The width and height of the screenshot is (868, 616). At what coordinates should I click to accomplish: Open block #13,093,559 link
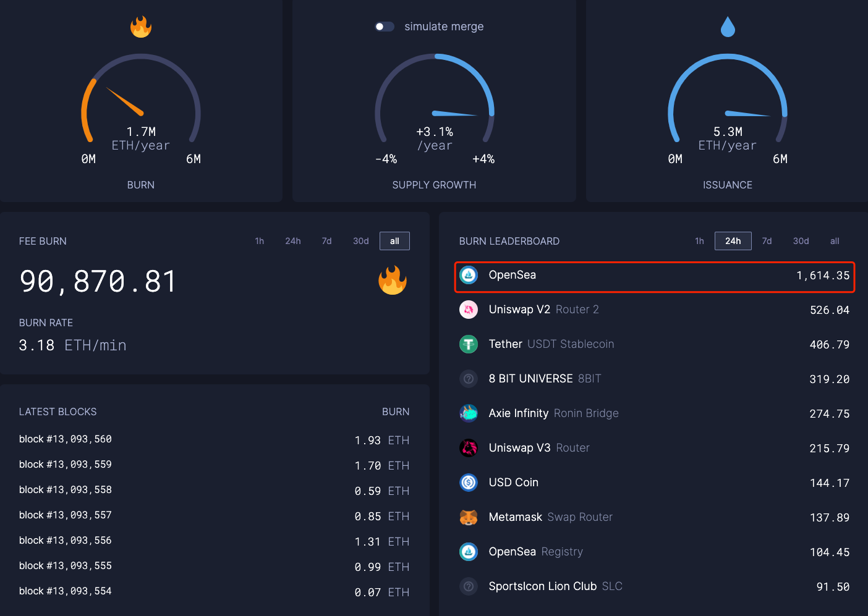pyautogui.click(x=66, y=465)
